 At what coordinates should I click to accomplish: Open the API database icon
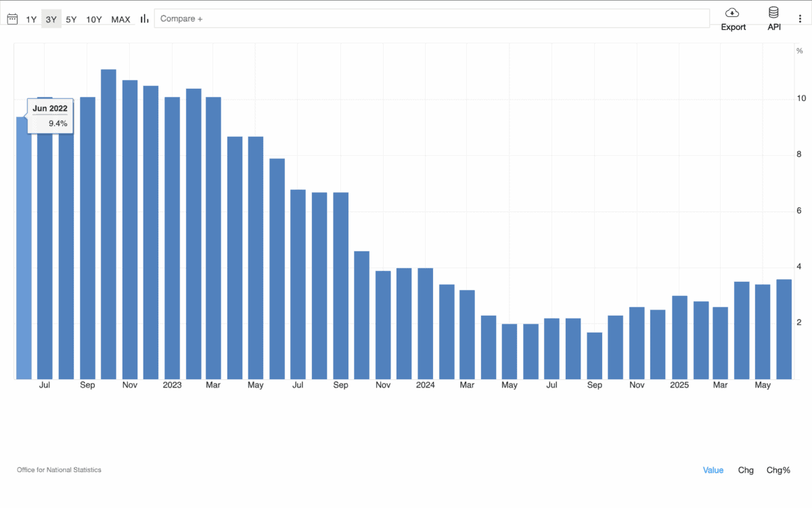773,13
